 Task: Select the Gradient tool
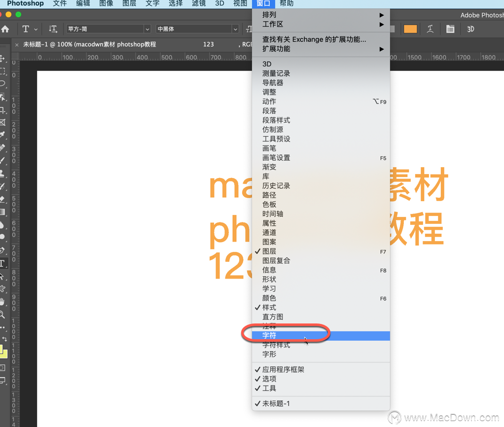2,212
